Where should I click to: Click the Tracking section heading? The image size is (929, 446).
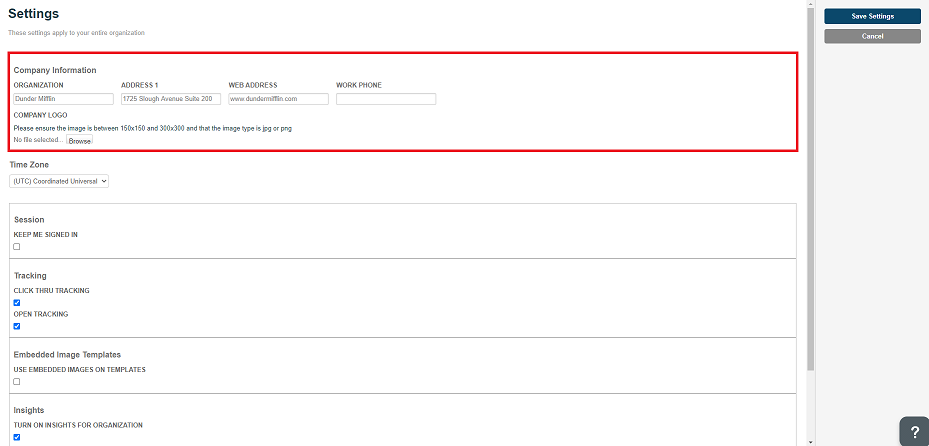[x=30, y=275]
